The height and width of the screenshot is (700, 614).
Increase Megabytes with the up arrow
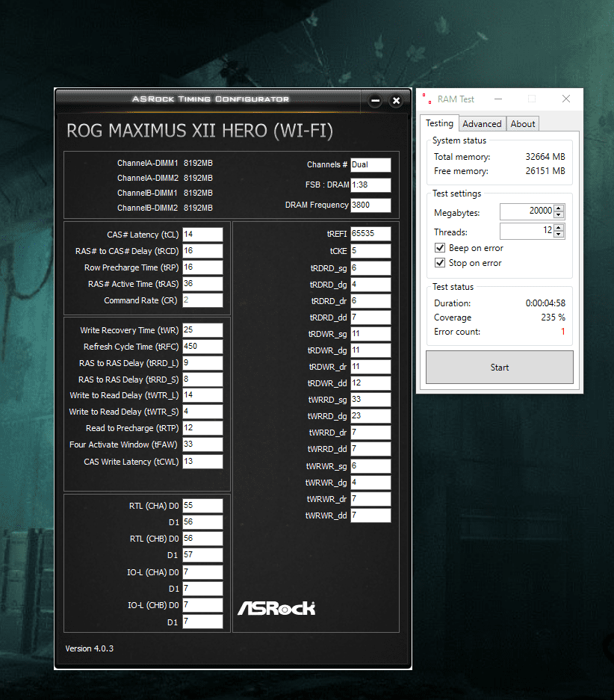click(x=559, y=208)
